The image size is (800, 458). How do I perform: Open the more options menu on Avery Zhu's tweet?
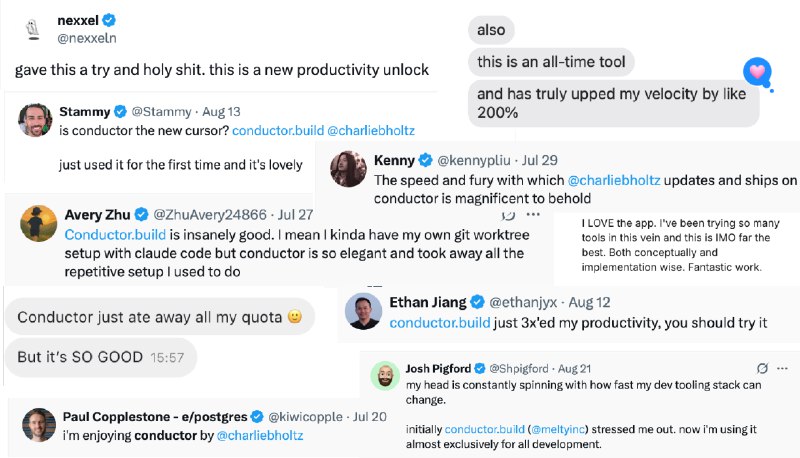point(535,214)
